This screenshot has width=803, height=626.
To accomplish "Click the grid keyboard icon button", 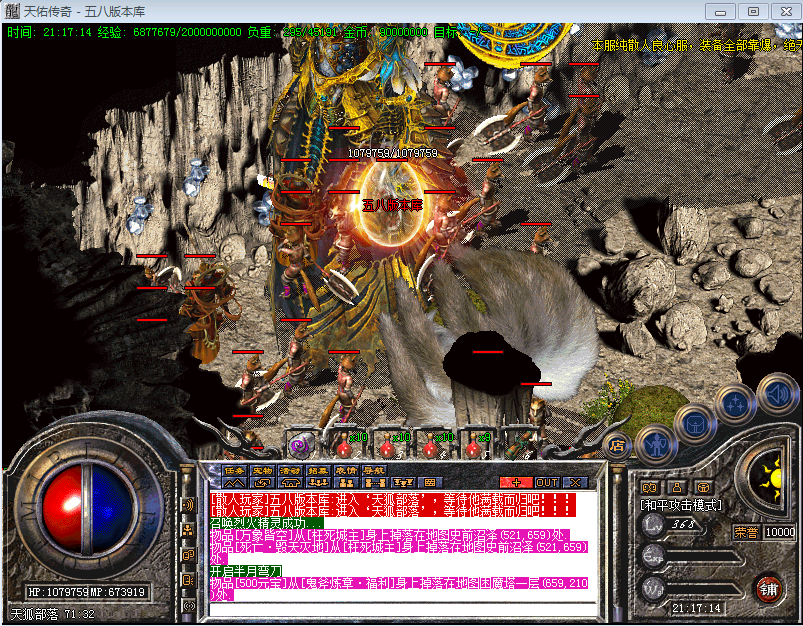I will (x=430, y=483).
